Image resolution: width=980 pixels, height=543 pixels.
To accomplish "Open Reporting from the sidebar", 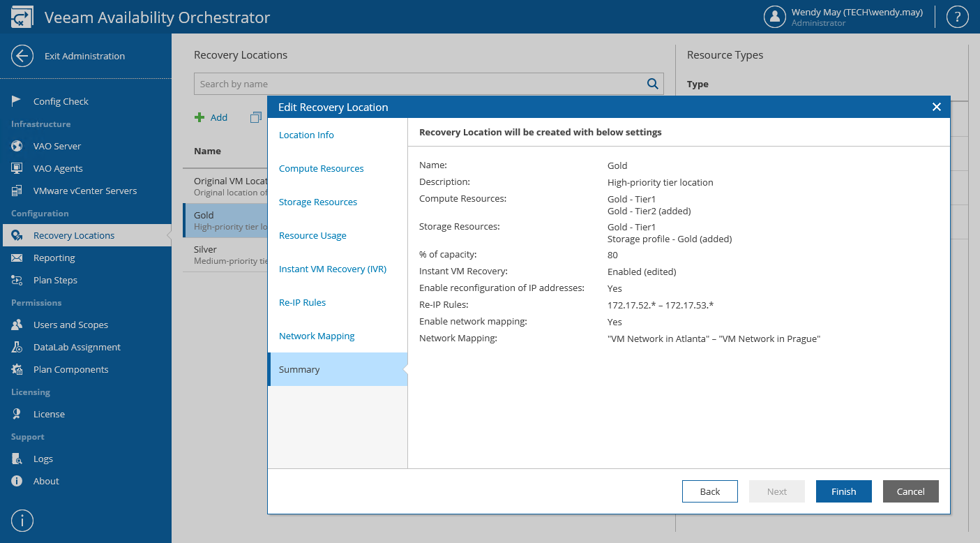I will [x=54, y=258].
